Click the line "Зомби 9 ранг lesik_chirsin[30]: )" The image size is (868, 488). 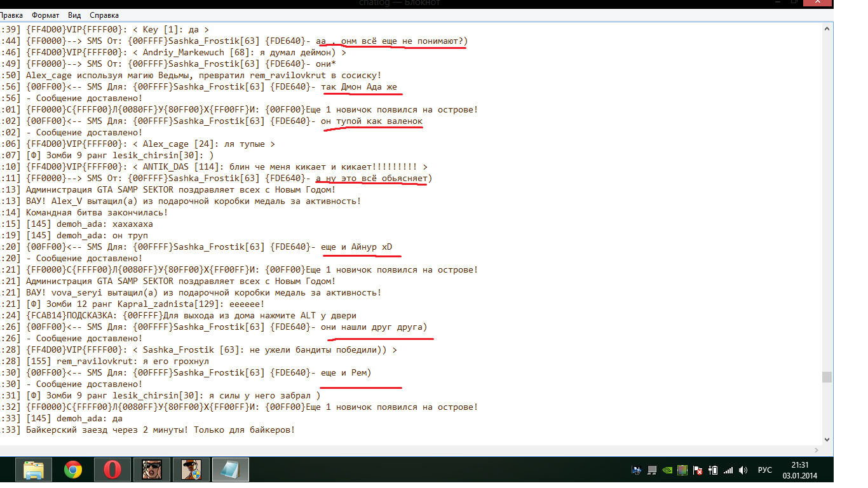[x=107, y=155]
